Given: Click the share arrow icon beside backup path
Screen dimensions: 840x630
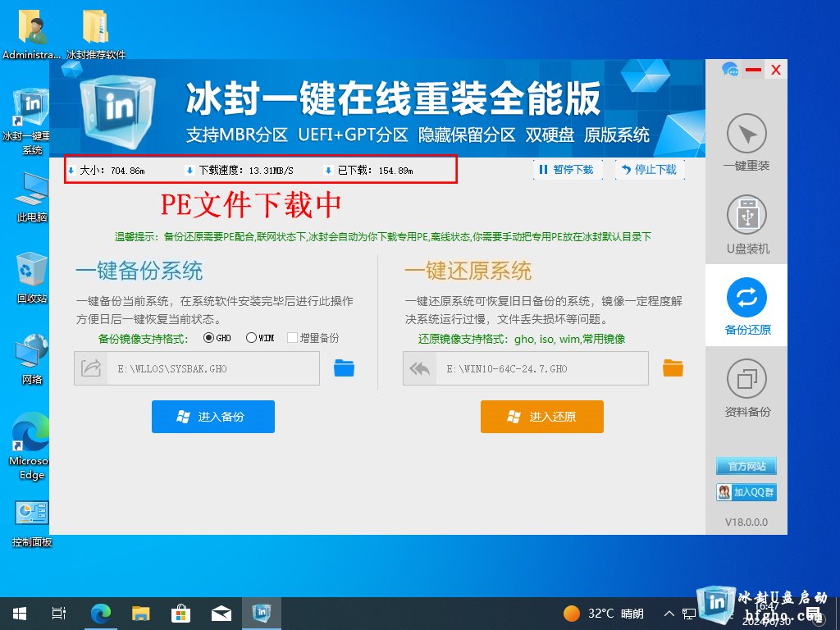Looking at the screenshot, I should point(91,368).
